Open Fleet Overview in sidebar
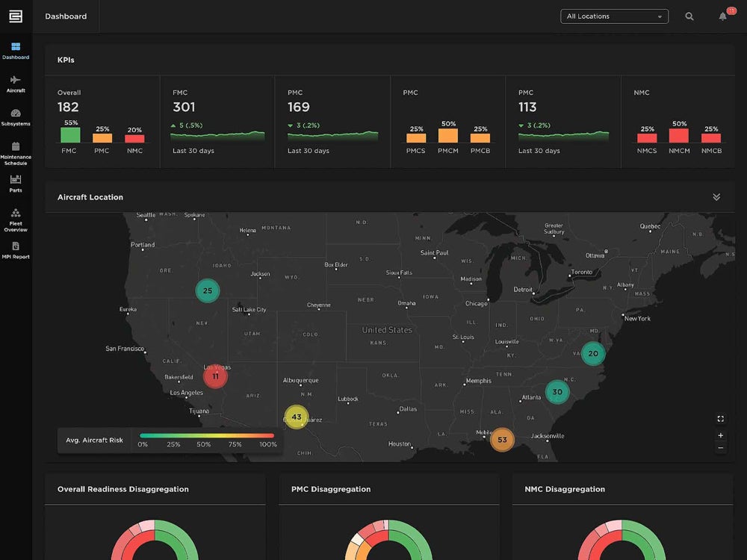This screenshot has width=747, height=560. click(x=16, y=220)
